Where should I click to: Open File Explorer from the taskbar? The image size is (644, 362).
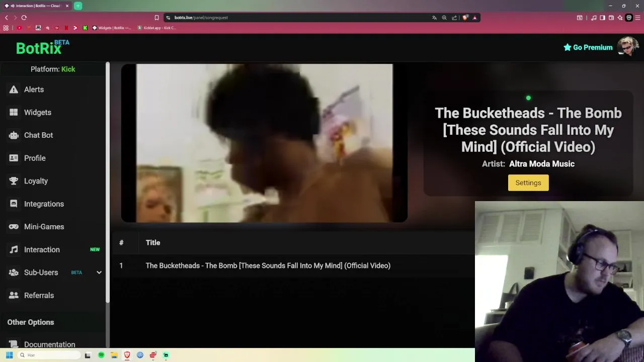(x=114, y=355)
